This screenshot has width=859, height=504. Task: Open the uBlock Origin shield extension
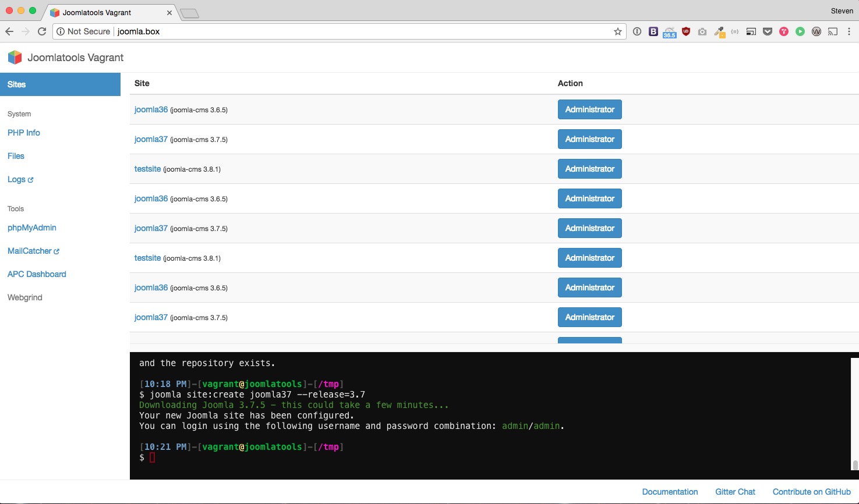(x=686, y=31)
